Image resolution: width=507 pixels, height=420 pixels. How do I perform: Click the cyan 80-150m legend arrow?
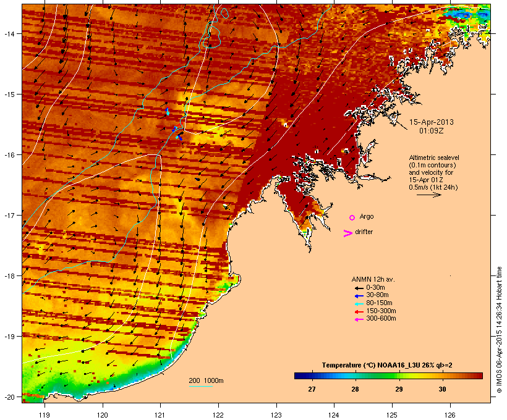359,304
